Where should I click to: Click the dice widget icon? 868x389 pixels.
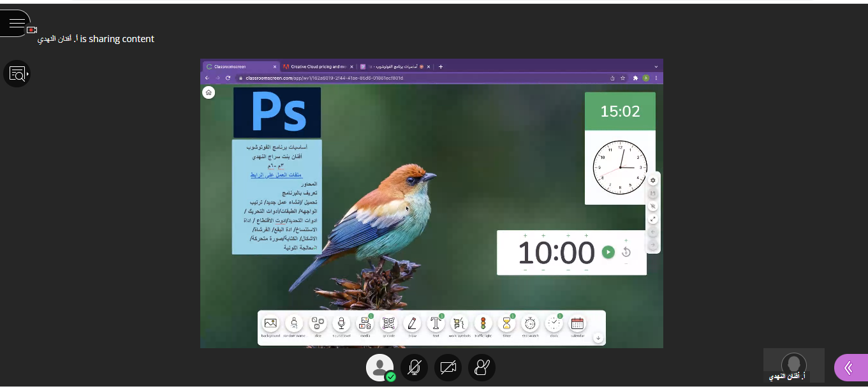318,324
